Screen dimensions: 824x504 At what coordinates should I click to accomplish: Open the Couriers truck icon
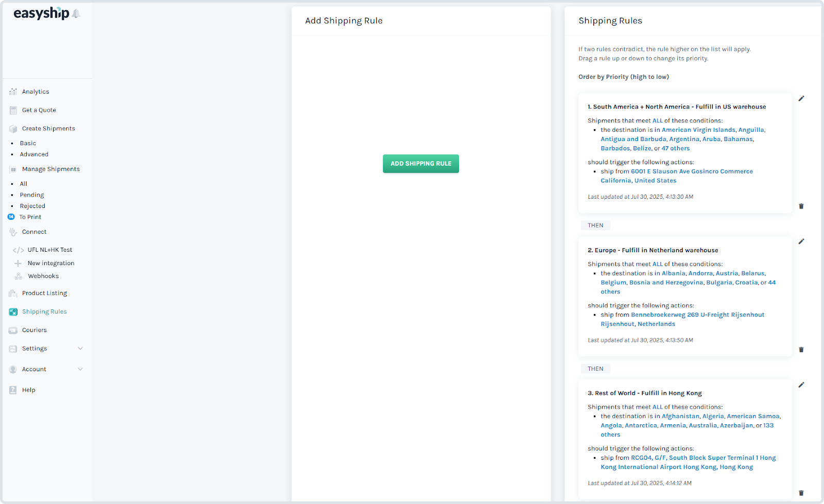12,329
